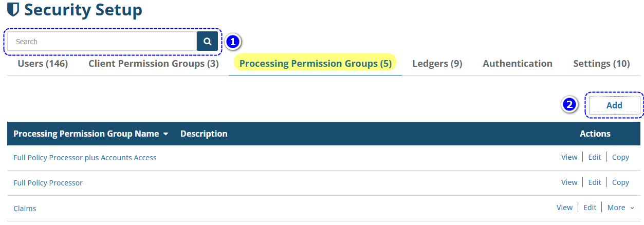Screen dimensions: 644x225
Task: Edit Full Policy Processor plus Accounts Access
Action: [595, 157]
